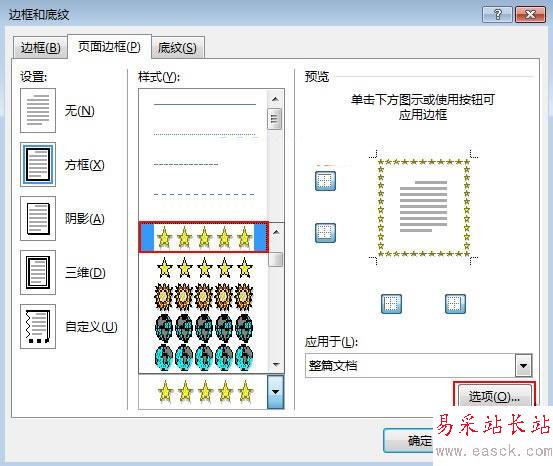Select the dotted line style
The height and width of the screenshot is (466, 553).
click(205, 134)
